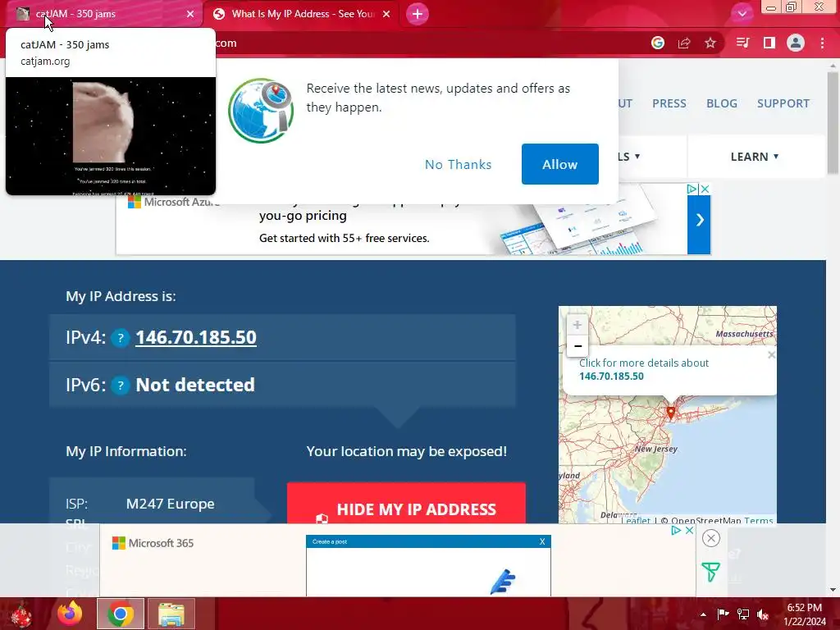Viewport: 840px width, 630px height.
Task: Click the page vertical scrollbar thumb
Action: coord(833,123)
